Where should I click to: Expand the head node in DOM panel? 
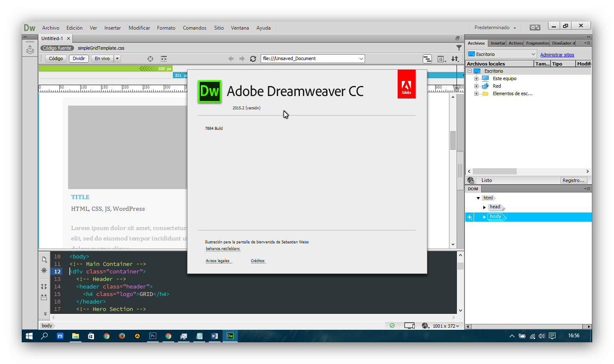tap(485, 207)
